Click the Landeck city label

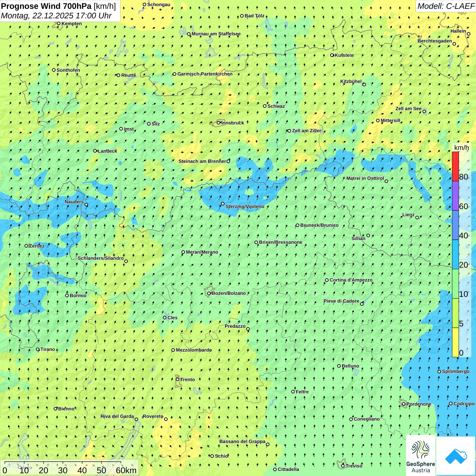tap(107, 151)
